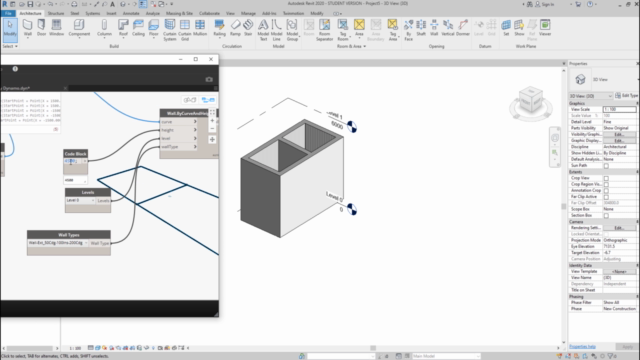This screenshot has width=640, height=360.
Task: Choose the Component tool
Action: [79, 28]
